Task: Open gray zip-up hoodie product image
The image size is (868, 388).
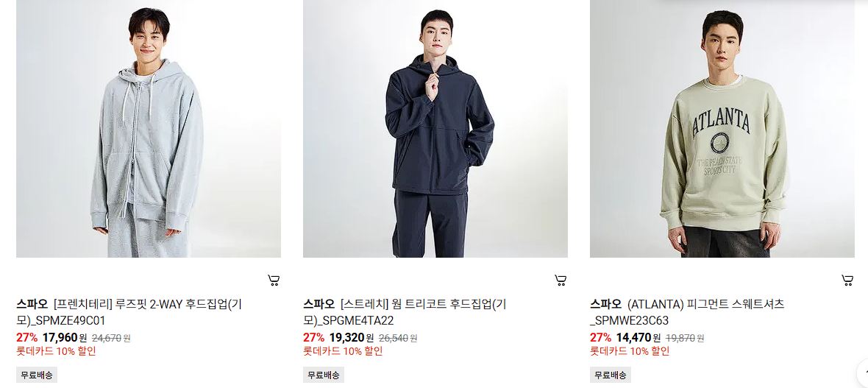Action: [149, 129]
